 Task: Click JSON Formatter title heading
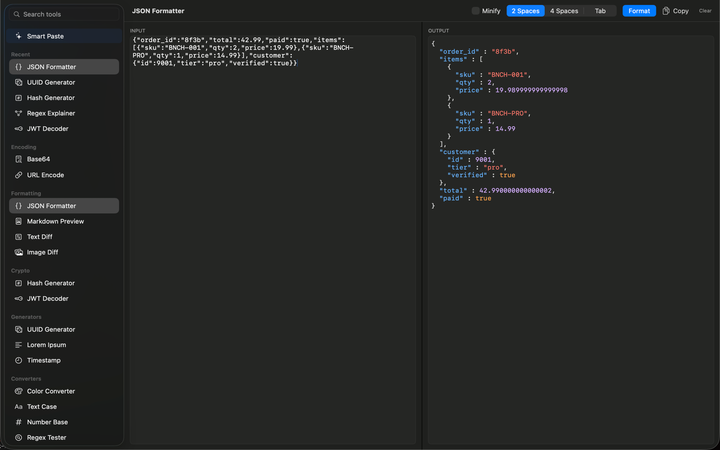(158, 11)
